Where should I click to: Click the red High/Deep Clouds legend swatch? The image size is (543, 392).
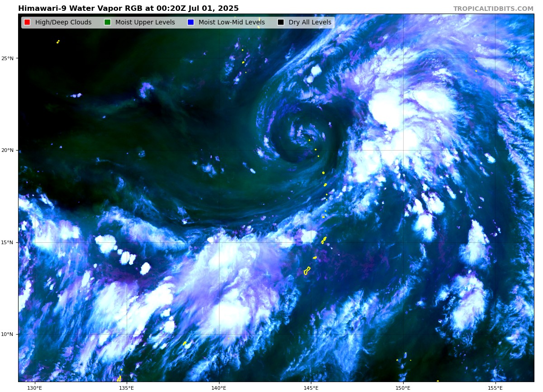click(x=27, y=23)
